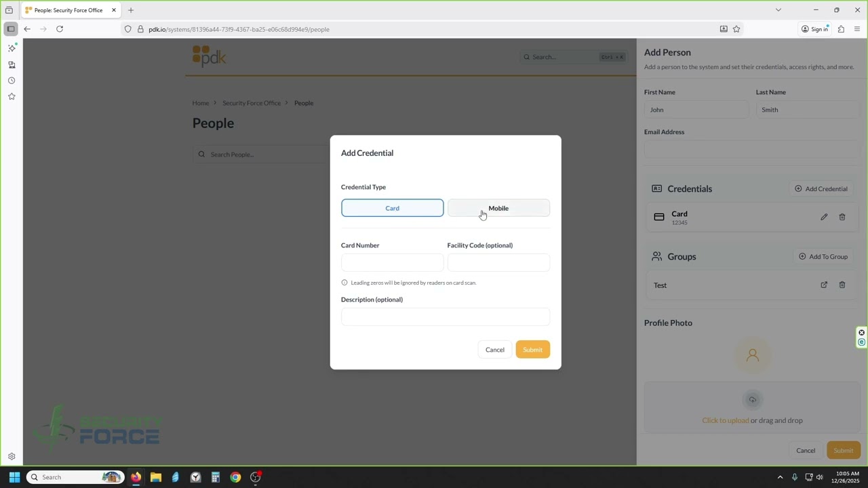Open File Explorer from the taskbar
This screenshot has width=868, height=488.
pos(155,477)
